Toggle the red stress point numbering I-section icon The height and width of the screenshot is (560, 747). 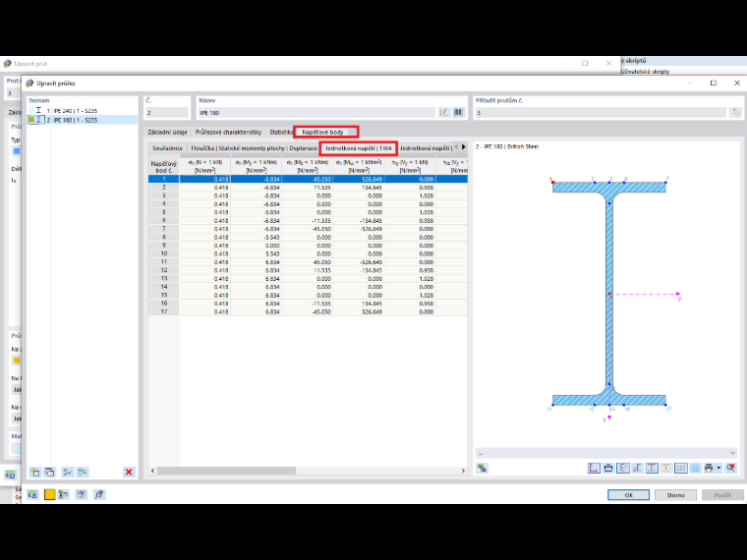click(x=652, y=468)
